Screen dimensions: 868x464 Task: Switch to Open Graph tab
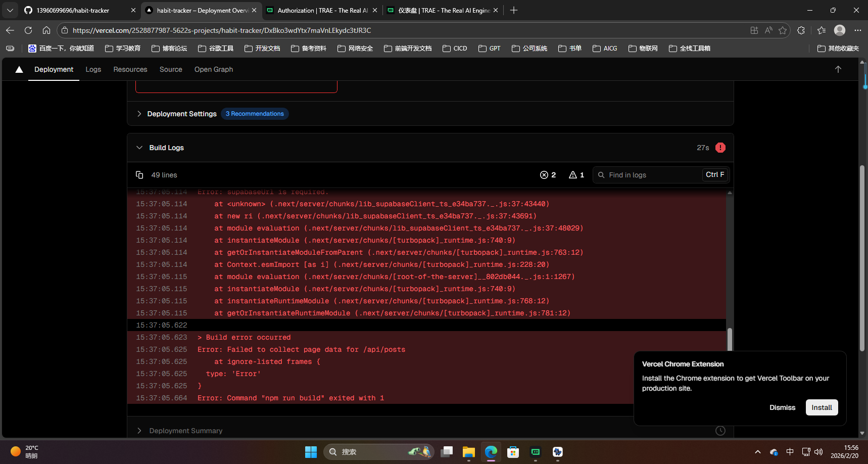pos(214,69)
